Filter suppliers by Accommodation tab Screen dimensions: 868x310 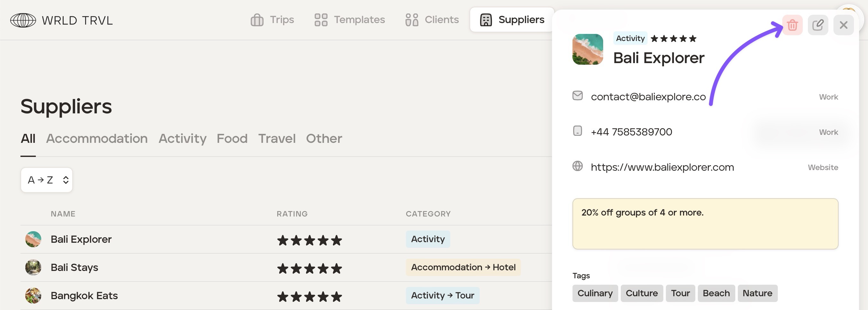[97, 139]
